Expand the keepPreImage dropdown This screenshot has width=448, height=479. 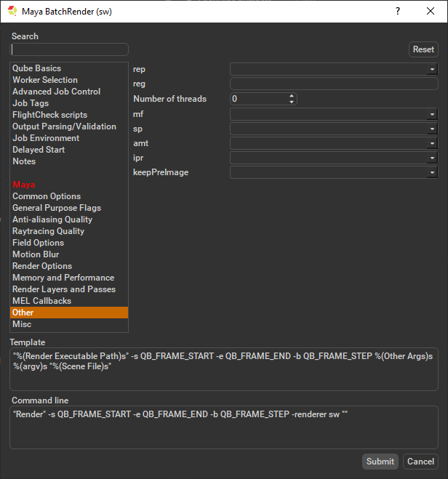(x=432, y=172)
